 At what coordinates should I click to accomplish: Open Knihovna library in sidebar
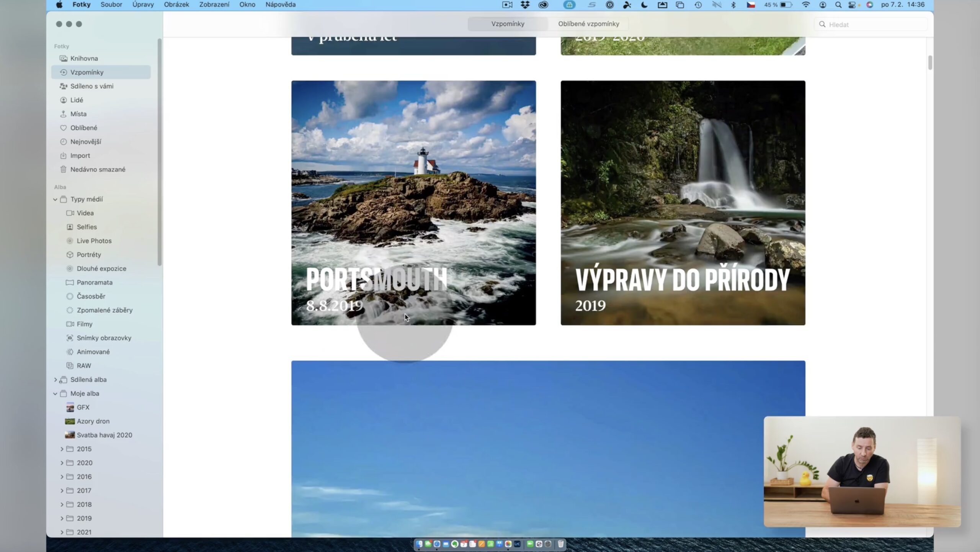pos(84,58)
